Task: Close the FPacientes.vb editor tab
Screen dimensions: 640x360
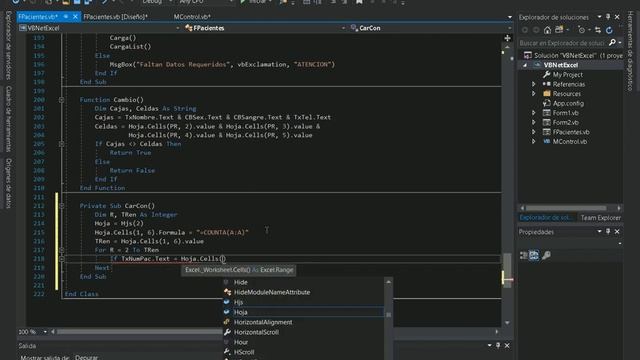Action: click(75, 17)
